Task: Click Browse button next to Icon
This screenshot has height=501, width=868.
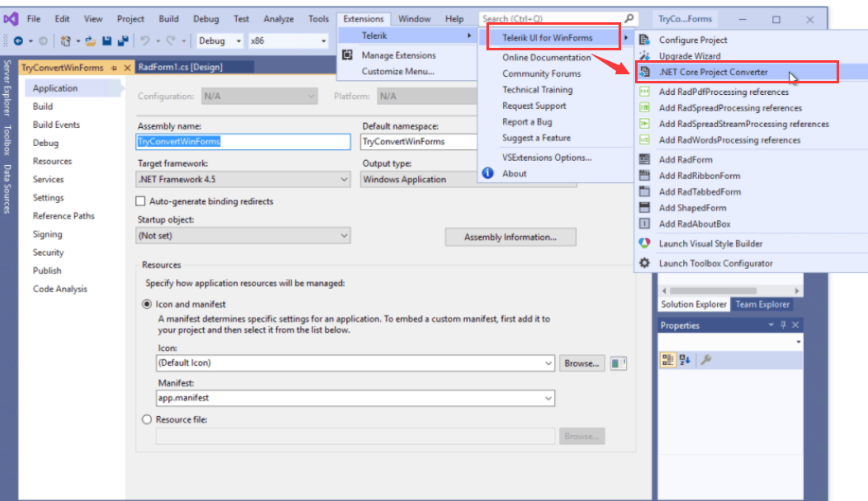Action: tap(581, 363)
